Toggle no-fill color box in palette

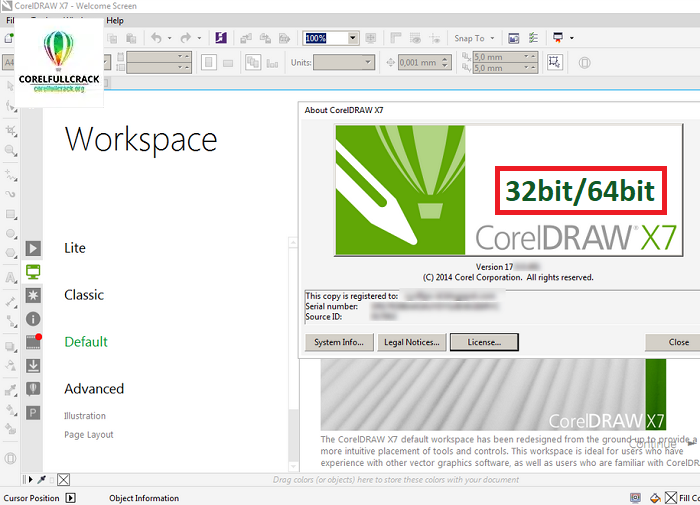coord(63,480)
